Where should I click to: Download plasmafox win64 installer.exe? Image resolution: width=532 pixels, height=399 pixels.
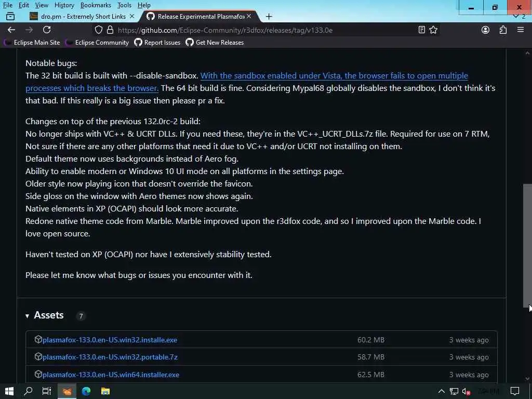(x=111, y=375)
